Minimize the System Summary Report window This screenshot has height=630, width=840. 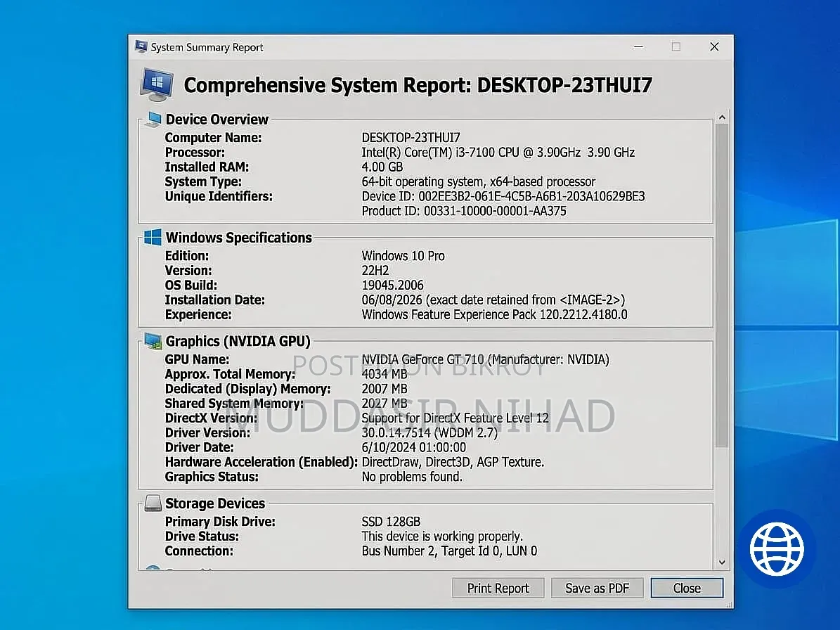[638, 47]
